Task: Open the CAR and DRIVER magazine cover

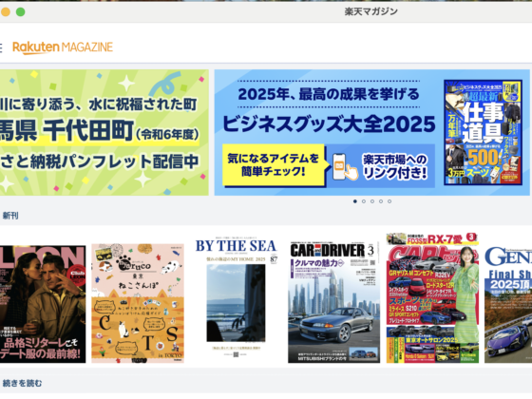Action: (333, 302)
